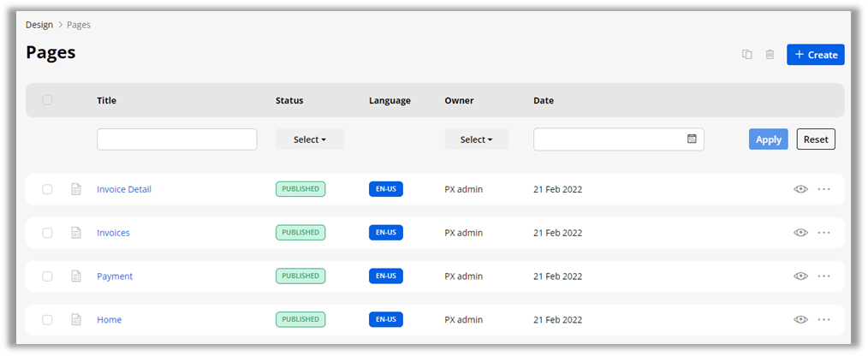Open more options for Invoices row

coord(823,233)
